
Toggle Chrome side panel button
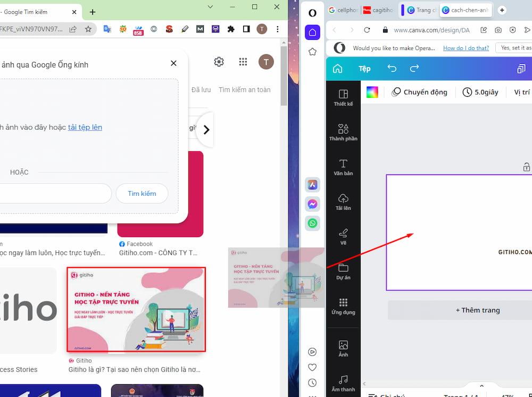click(246, 29)
